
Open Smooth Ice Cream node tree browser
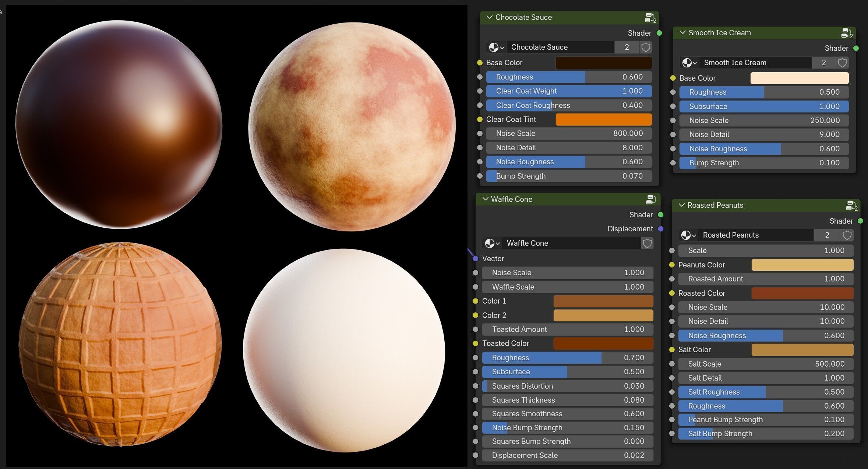click(x=689, y=63)
